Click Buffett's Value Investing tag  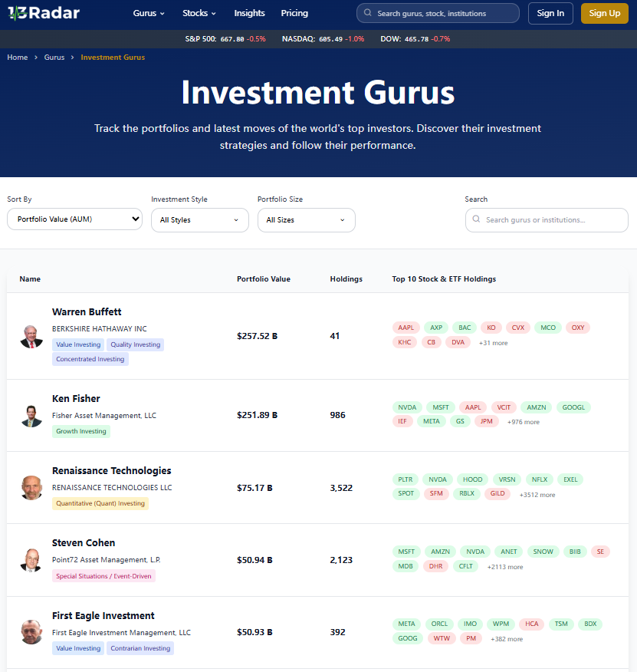[x=78, y=344]
